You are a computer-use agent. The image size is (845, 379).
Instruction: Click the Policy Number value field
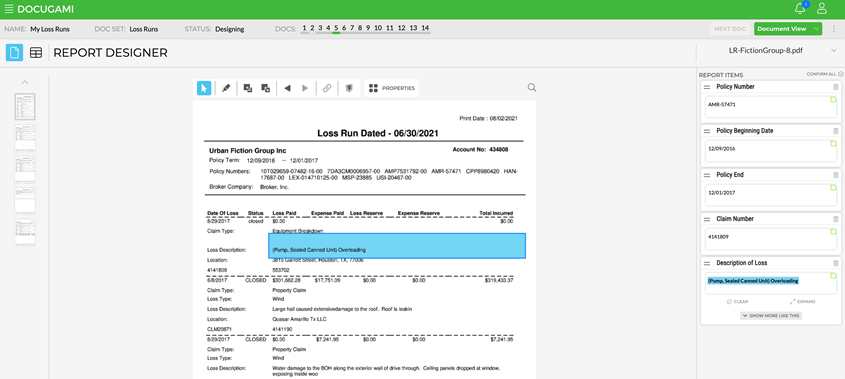[x=771, y=106]
